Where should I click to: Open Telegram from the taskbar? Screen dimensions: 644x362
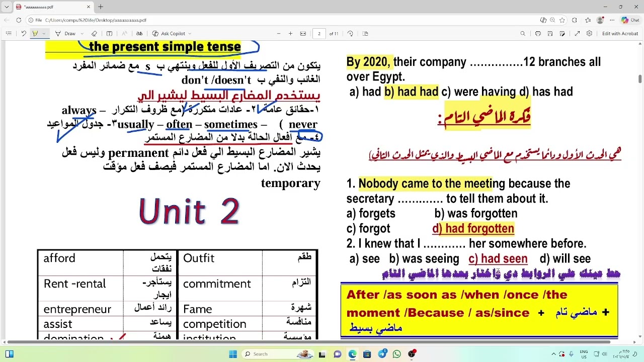pyautogui.click(x=382, y=354)
